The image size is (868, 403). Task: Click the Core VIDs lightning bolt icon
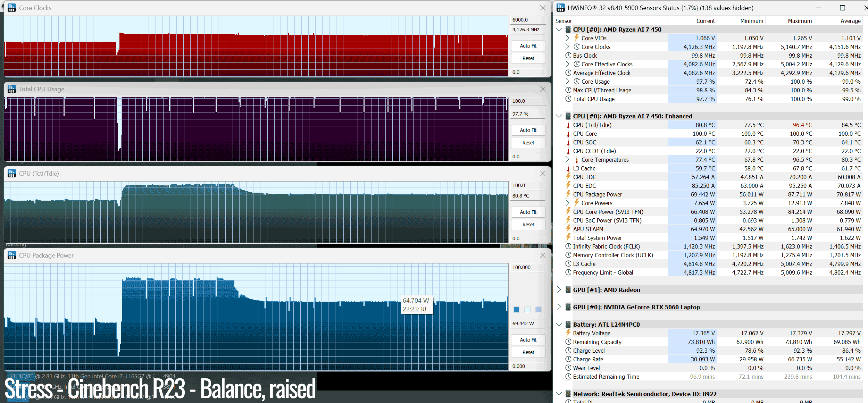pyautogui.click(x=576, y=37)
